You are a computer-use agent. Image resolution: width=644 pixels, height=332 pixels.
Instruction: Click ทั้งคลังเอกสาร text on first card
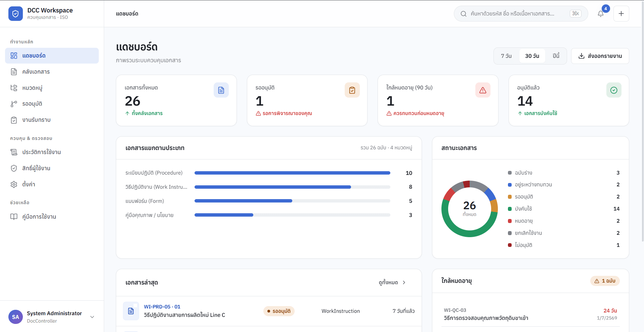point(147,113)
